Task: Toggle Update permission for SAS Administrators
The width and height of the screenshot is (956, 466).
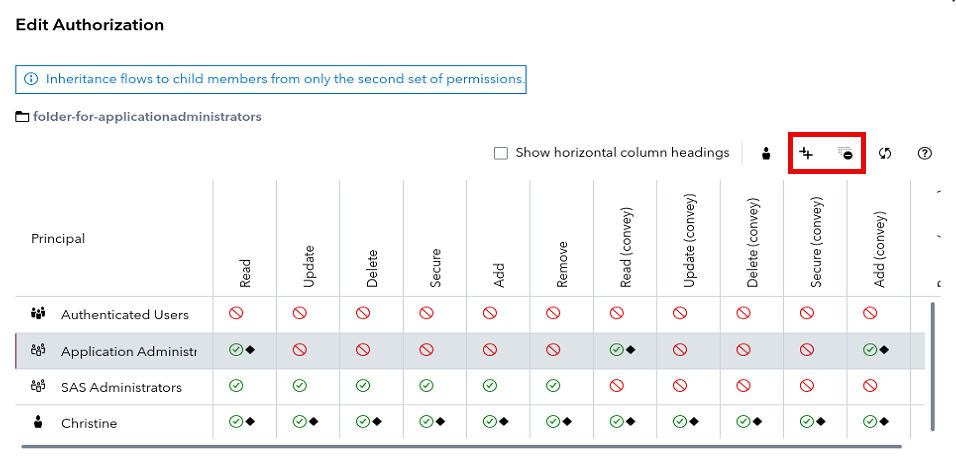Action: (x=300, y=386)
